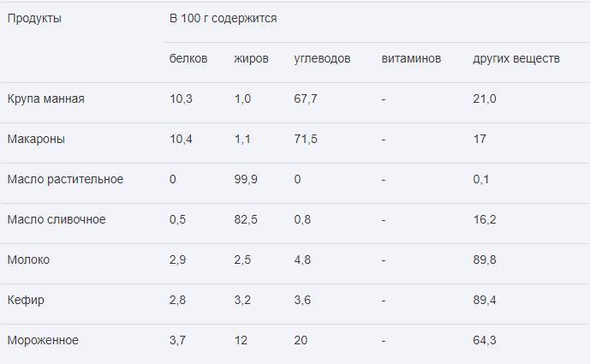
Task: Click the "углеводов" column subheader
Action: point(322,58)
